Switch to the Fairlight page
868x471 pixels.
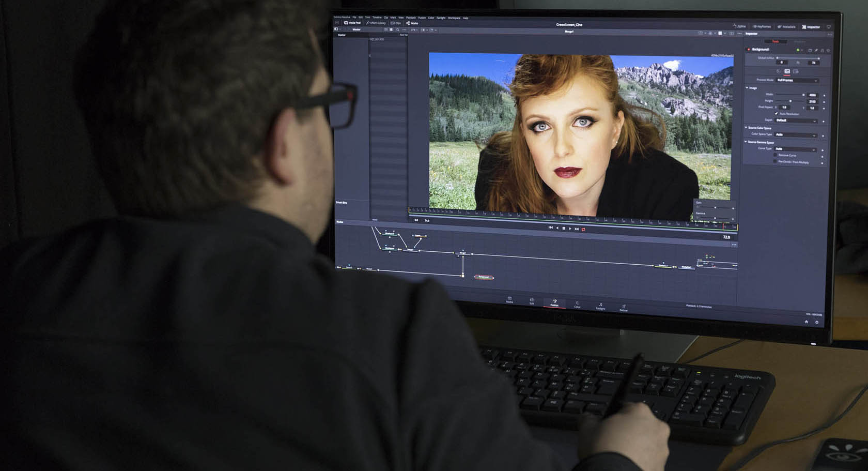(x=600, y=307)
